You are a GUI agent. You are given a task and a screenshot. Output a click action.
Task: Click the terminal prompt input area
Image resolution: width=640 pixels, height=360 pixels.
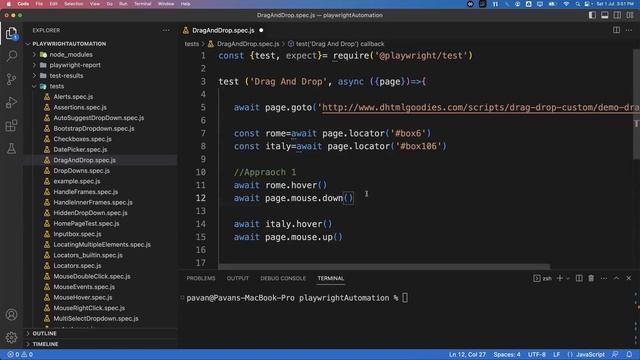[404, 298]
